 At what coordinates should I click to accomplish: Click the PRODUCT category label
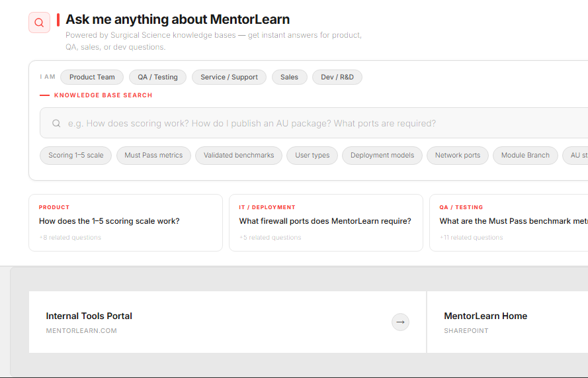tap(54, 207)
